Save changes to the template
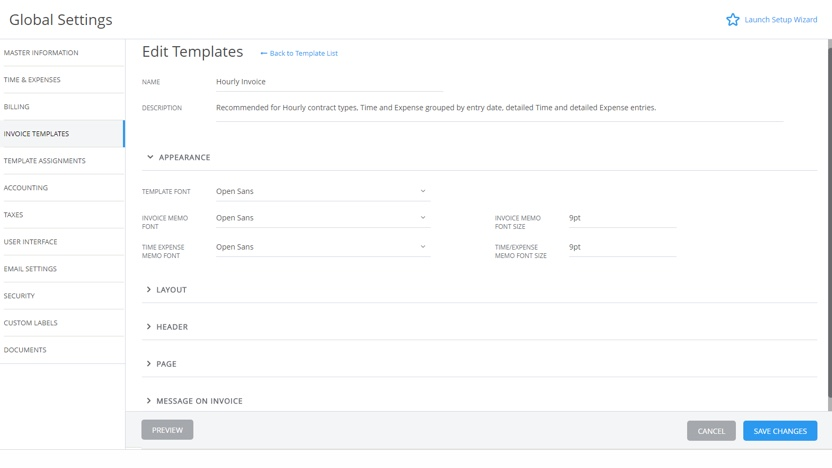This screenshot has height=468, width=832. tap(780, 431)
